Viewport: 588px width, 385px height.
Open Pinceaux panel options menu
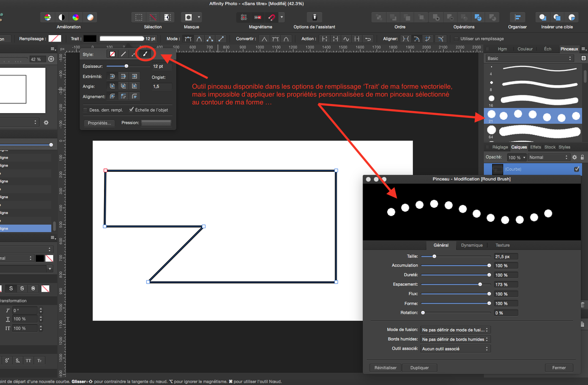coord(584,49)
